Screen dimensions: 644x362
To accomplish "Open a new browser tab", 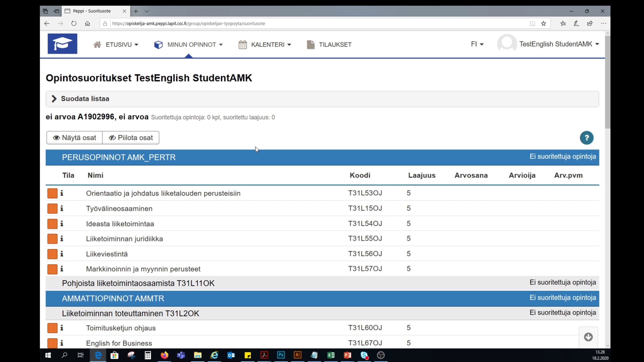I will point(136,11).
